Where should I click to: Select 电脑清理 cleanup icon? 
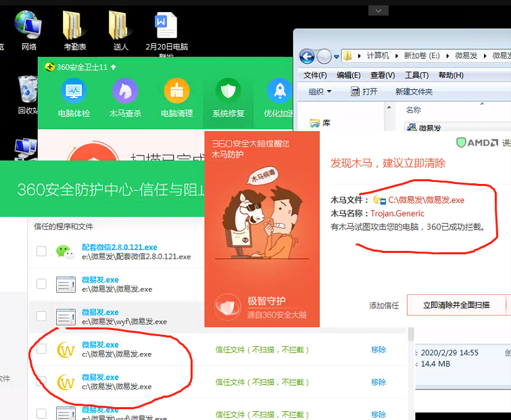(x=176, y=98)
